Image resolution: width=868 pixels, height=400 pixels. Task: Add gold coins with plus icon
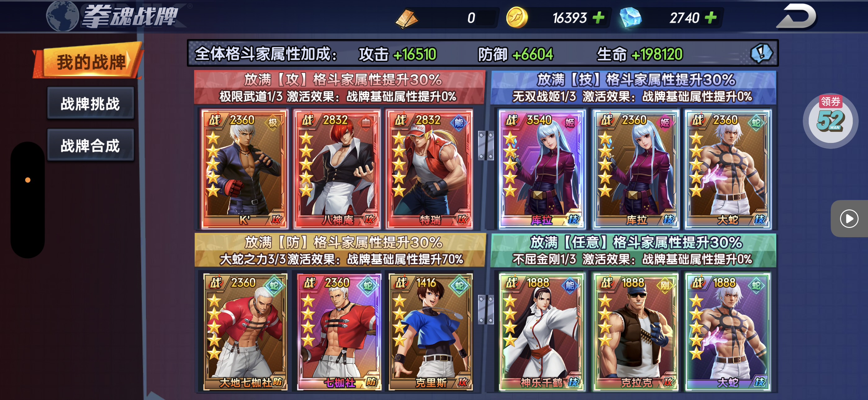(x=599, y=17)
